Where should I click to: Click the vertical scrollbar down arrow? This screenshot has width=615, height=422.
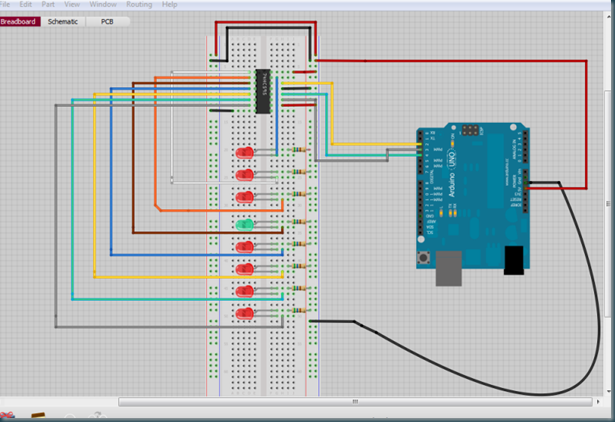(x=608, y=391)
